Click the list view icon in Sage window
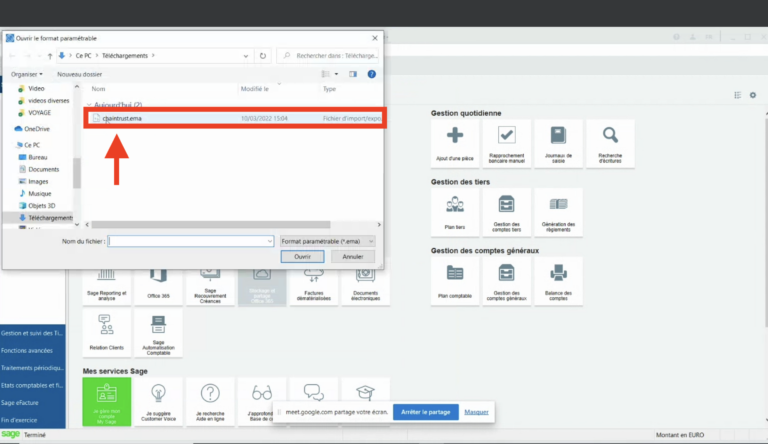 tap(738, 95)
